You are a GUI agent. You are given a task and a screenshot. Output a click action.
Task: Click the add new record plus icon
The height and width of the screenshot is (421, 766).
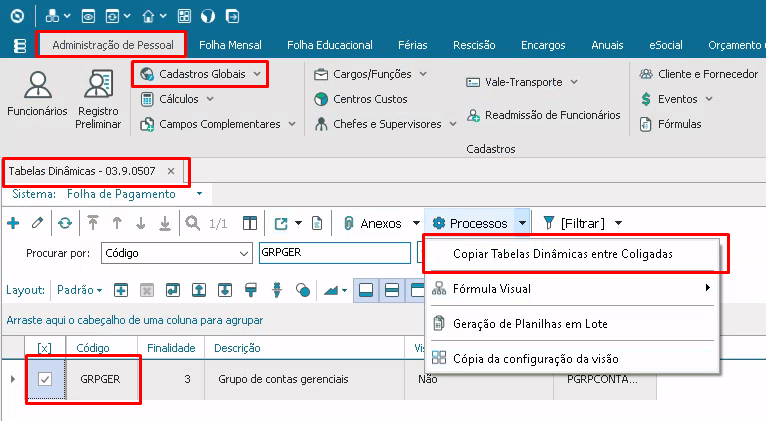coord(13,223)
